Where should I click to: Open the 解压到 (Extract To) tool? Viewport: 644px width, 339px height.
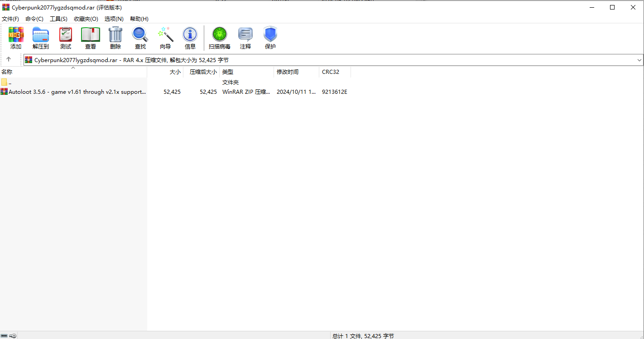(x=41, y=38)
